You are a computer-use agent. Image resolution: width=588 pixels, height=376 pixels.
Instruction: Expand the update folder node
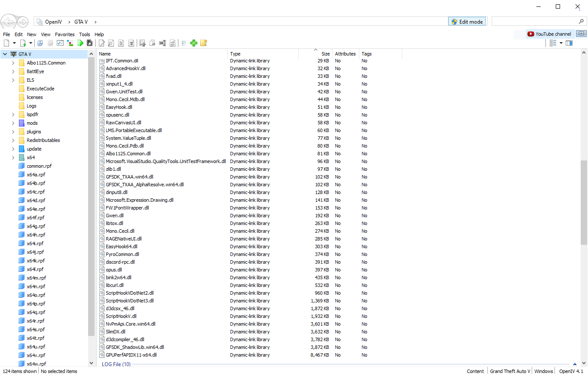coord(13,149)
